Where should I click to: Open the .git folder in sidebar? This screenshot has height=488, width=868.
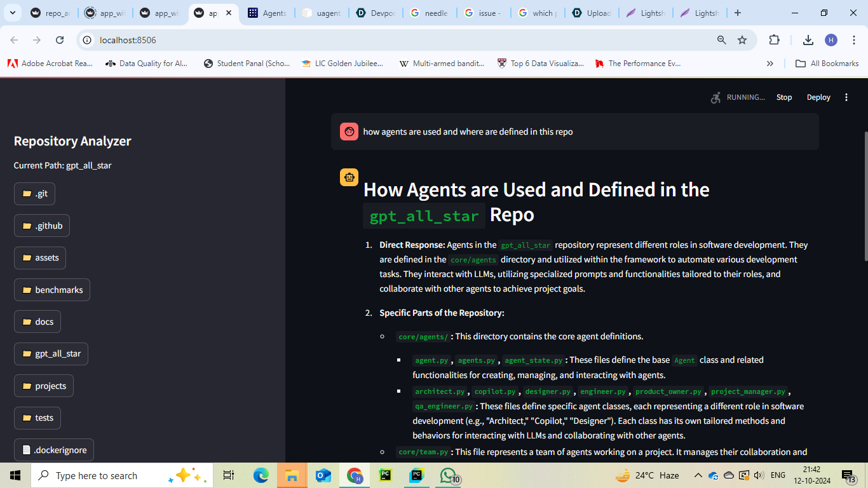click(34, 194)
